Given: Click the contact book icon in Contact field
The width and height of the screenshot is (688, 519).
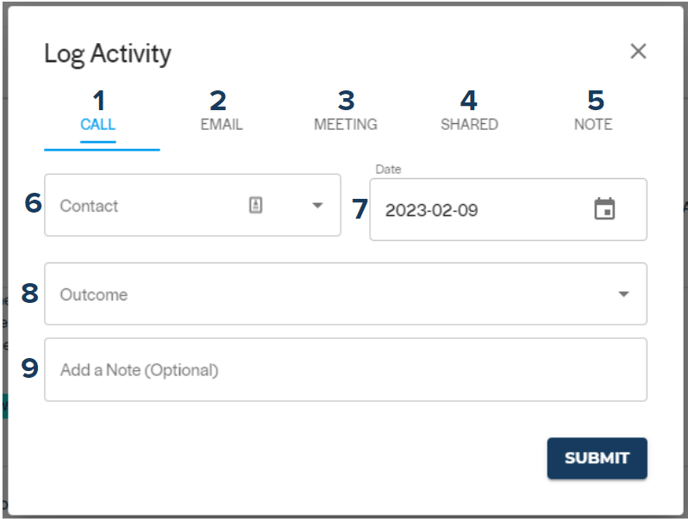Looking at the screenshot, I should [x=256, y=205].
